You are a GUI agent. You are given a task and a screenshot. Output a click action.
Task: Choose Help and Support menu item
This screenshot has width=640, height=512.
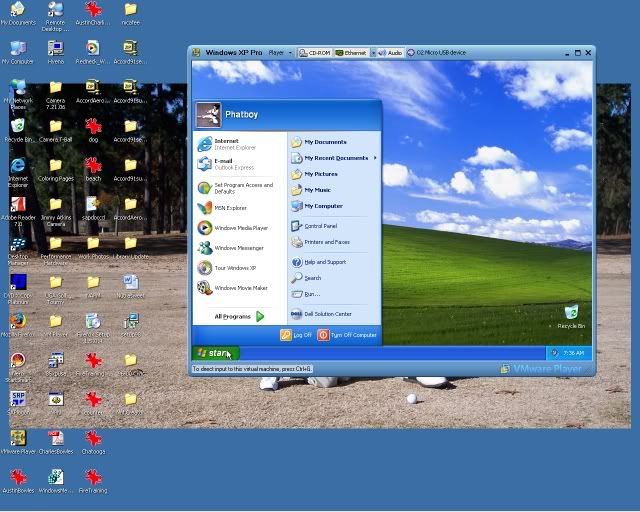click(326, 262)
